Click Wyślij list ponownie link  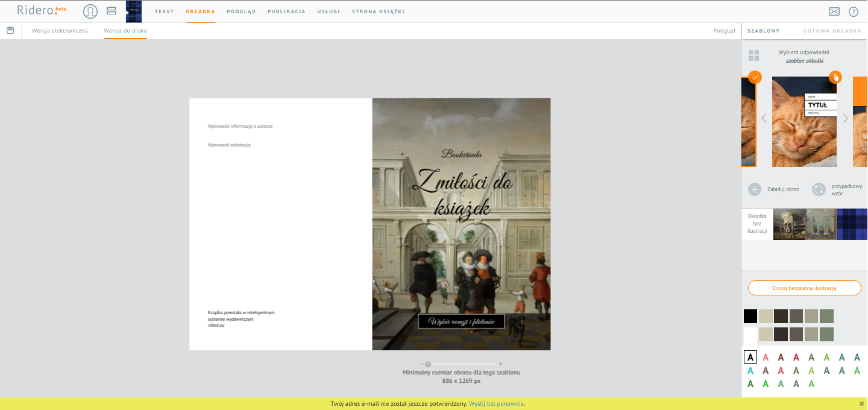tap(497, 404)
